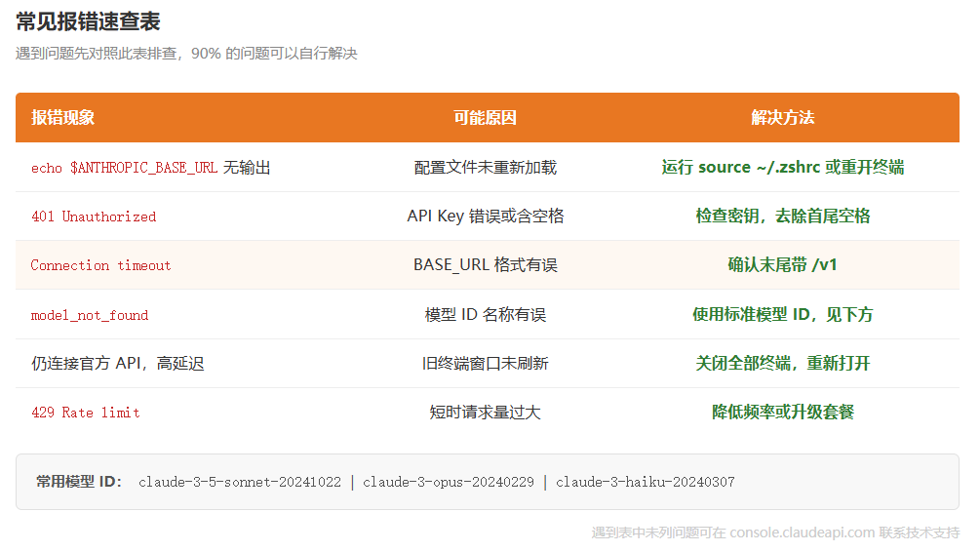This screenshot has width=980, height=552.
Task: Click 使用标准模型 ID，见下方 solution
Action: point(782,314)
